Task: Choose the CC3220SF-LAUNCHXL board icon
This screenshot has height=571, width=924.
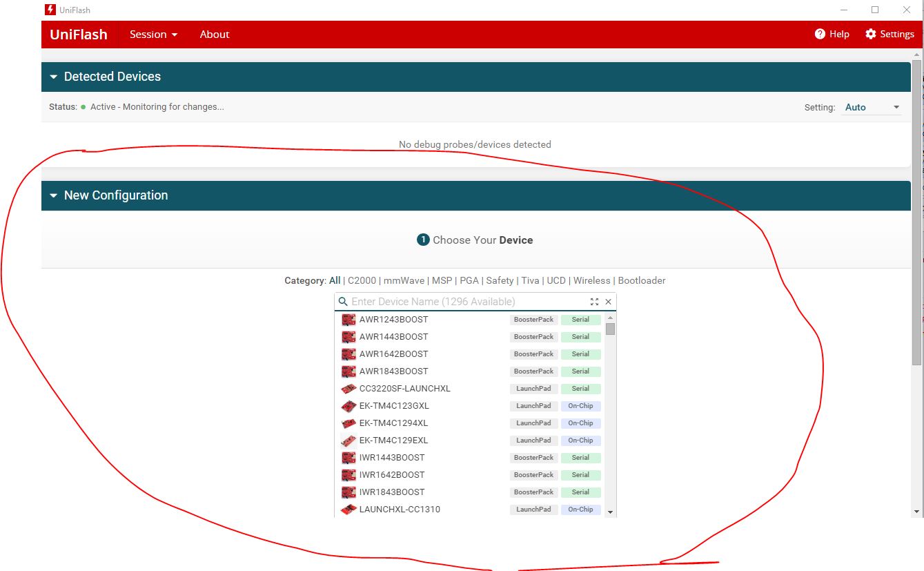Action: pos(348,389)
